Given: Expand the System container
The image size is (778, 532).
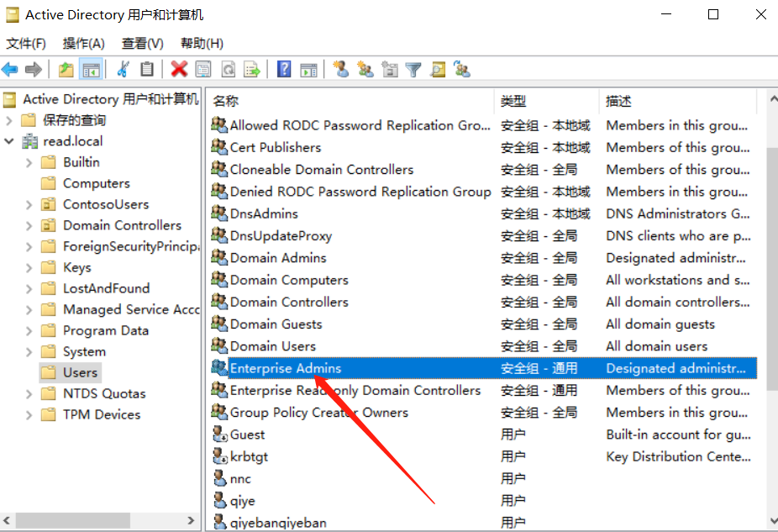Looking at the screenshot, I should tap(29, 352).
